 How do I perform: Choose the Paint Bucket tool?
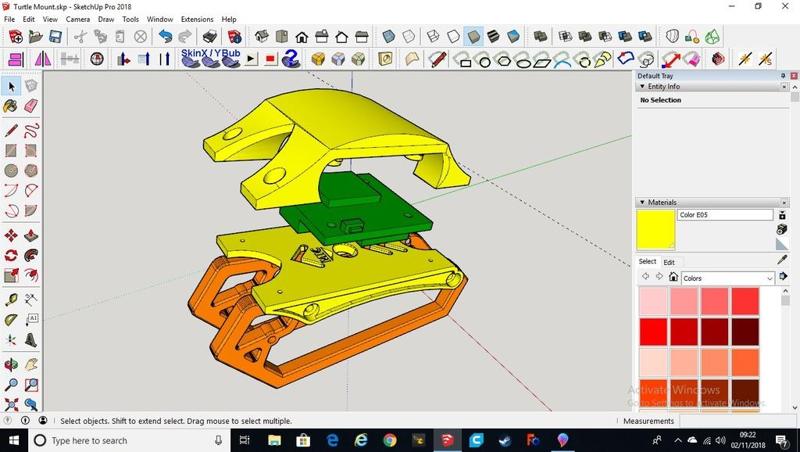(x=11, y=106)
